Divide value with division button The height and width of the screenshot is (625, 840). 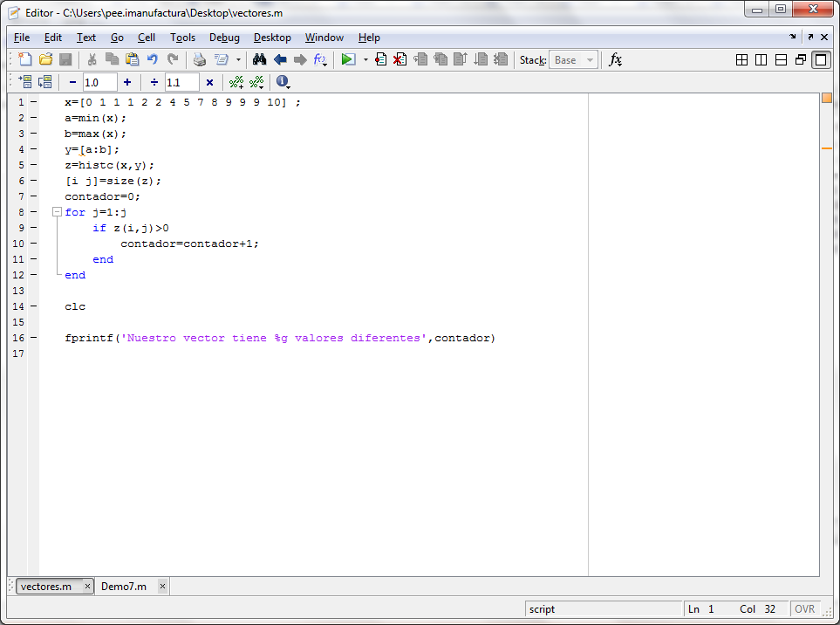tap(154, 82)
